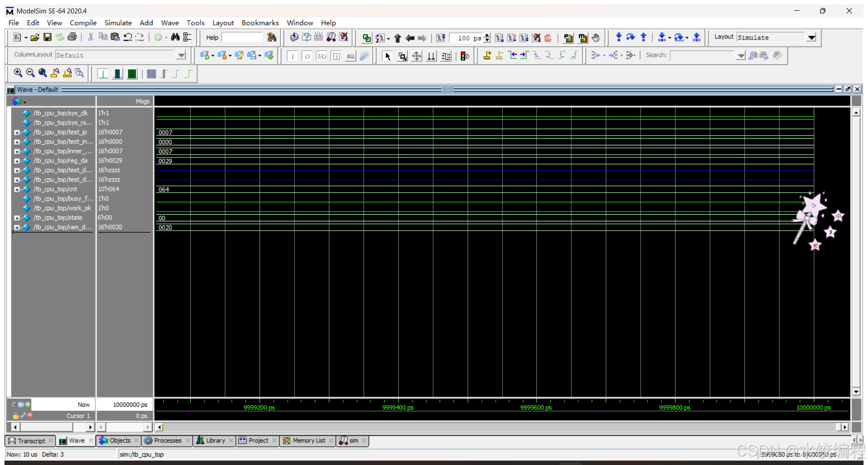The width and height of the screenshot is (868, 465).
Task: Open the New file dropdown arrow
Action: (26, 38)
